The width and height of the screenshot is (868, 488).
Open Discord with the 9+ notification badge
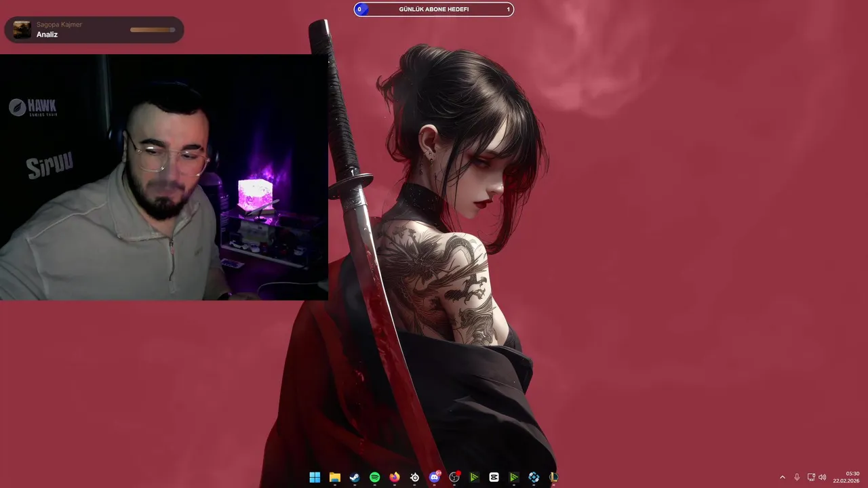tap(435, 477)
